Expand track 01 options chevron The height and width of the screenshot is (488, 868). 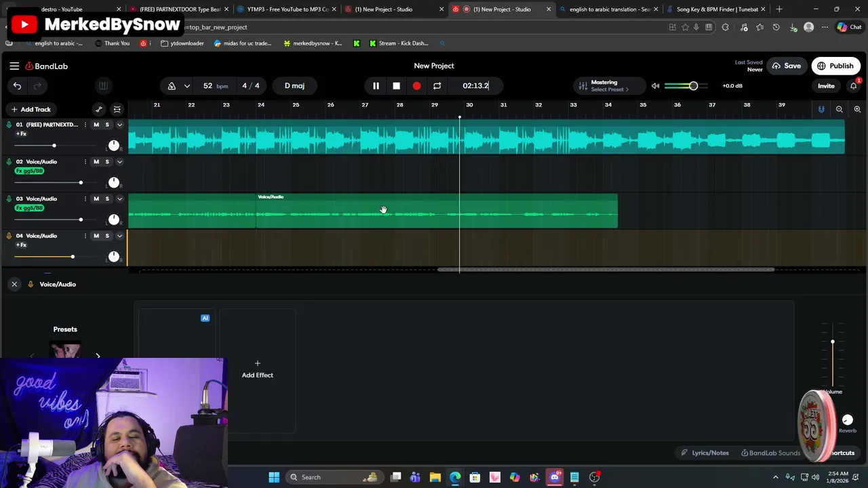pyautogui.click(x=119, y=125)
